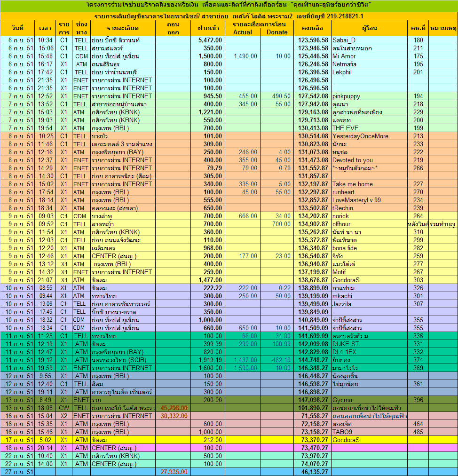Select the balance cell 123,596.58
This screenshot has height=476, width=458.
313,40
